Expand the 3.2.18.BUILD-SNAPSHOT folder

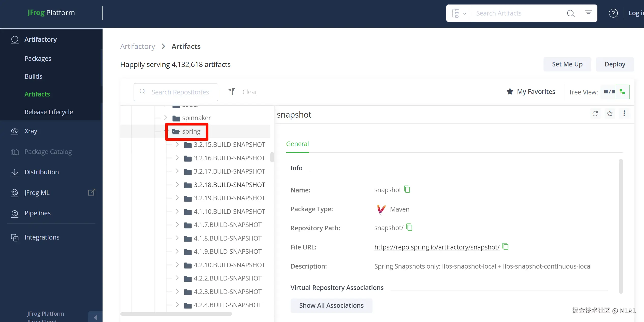pyautogui.click(x=177, y=185)
